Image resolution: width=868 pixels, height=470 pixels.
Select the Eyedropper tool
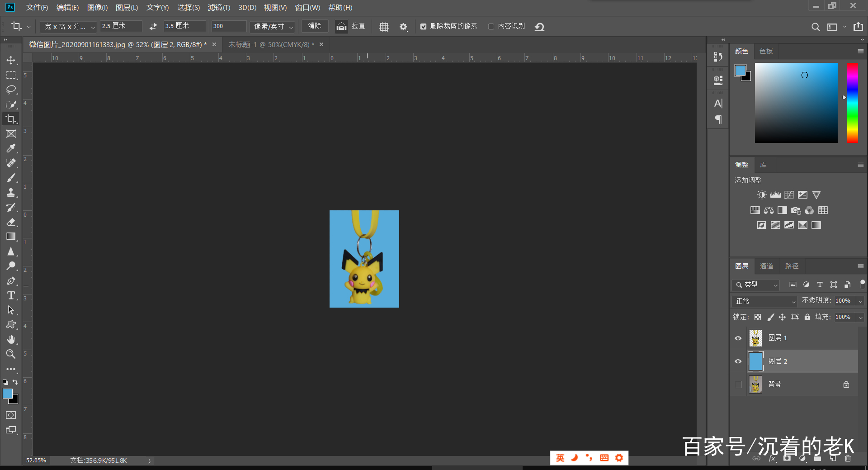coord(11,148)
